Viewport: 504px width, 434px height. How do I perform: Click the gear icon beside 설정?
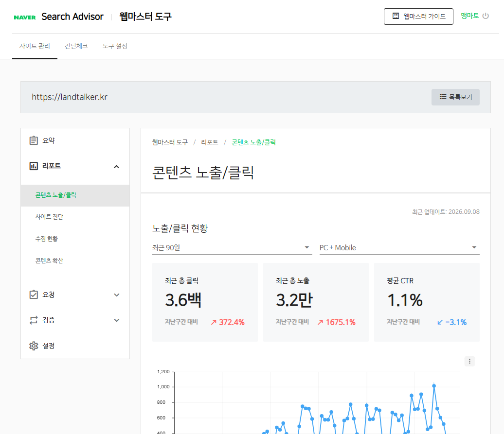tap(34, 346)
